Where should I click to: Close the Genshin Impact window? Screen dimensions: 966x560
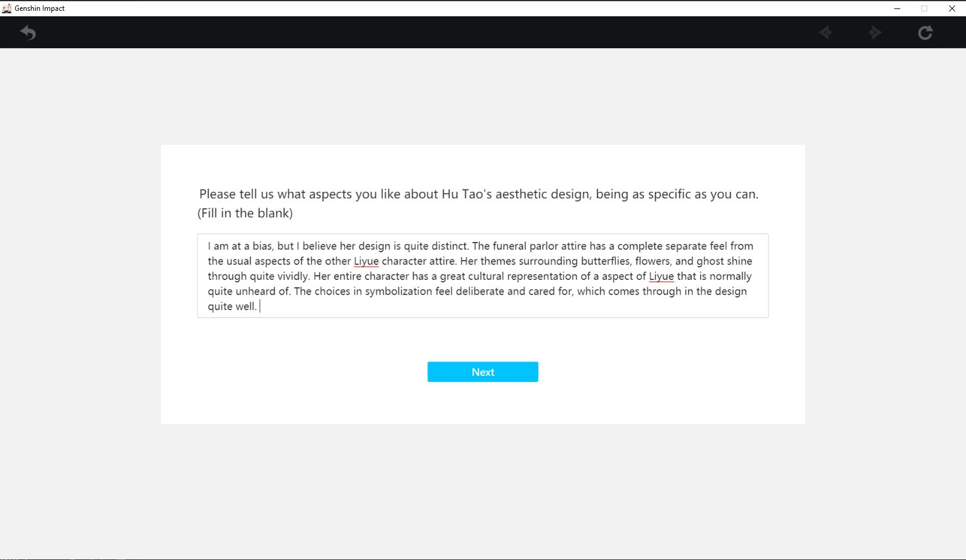click(x=952, y=8)
